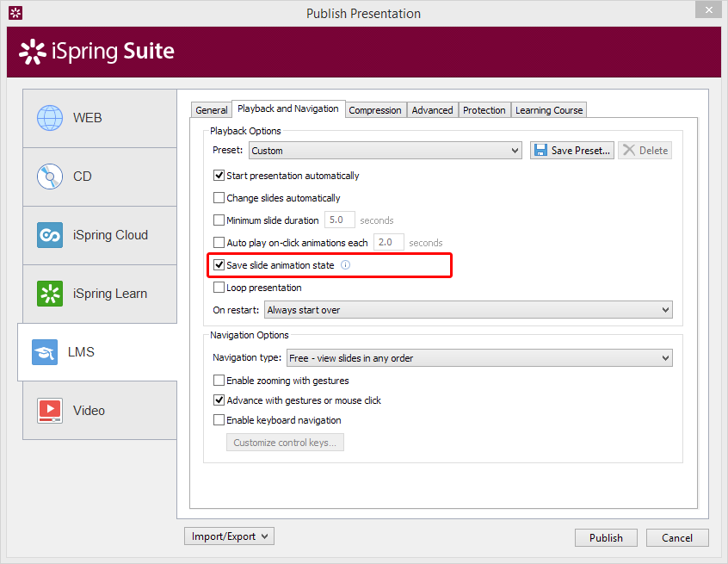Select the Video destination label
728x564 pixels.
point(89,411)
